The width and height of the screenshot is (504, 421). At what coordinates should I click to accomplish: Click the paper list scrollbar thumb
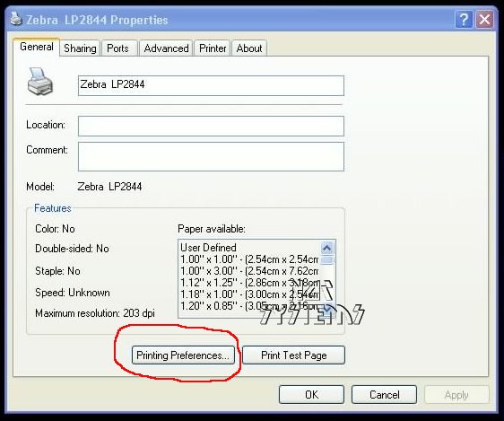coord(327,259)
